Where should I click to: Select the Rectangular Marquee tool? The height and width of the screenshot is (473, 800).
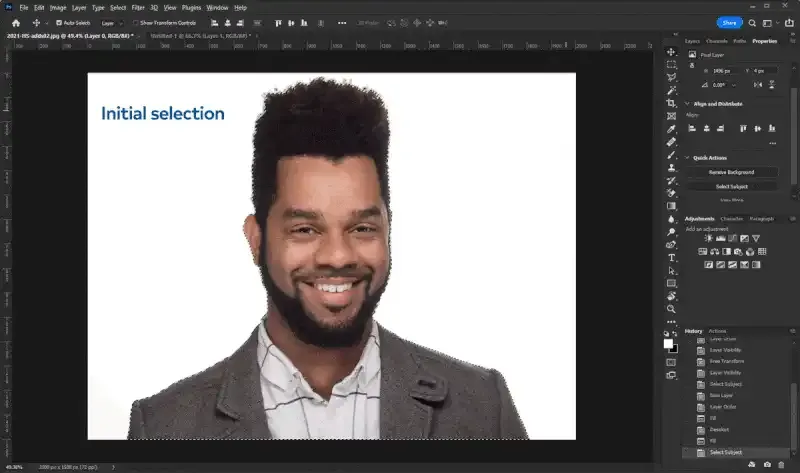(x=672, y=64)
